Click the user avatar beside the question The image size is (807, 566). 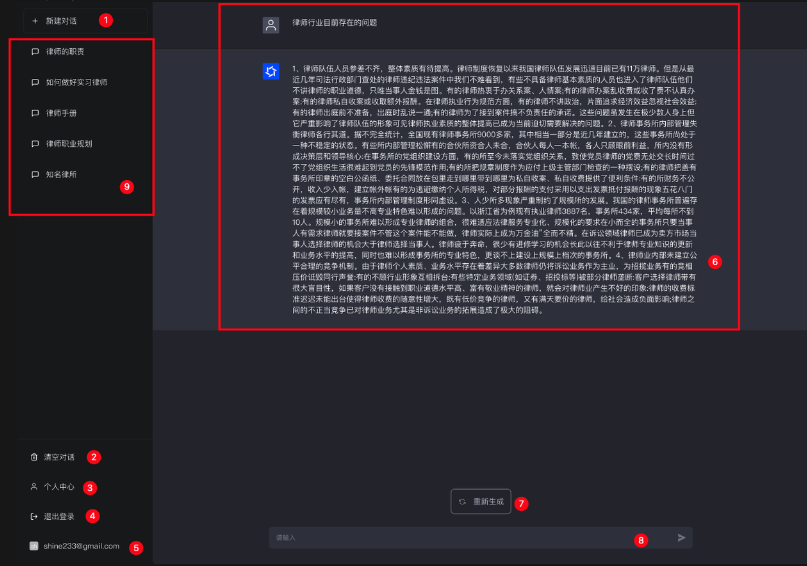coord(270,25)
